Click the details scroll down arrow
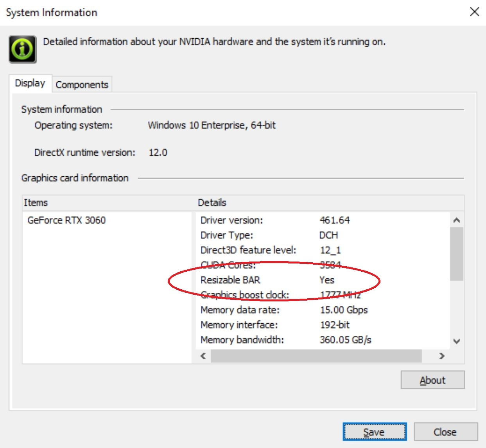 tap(456, 341)
